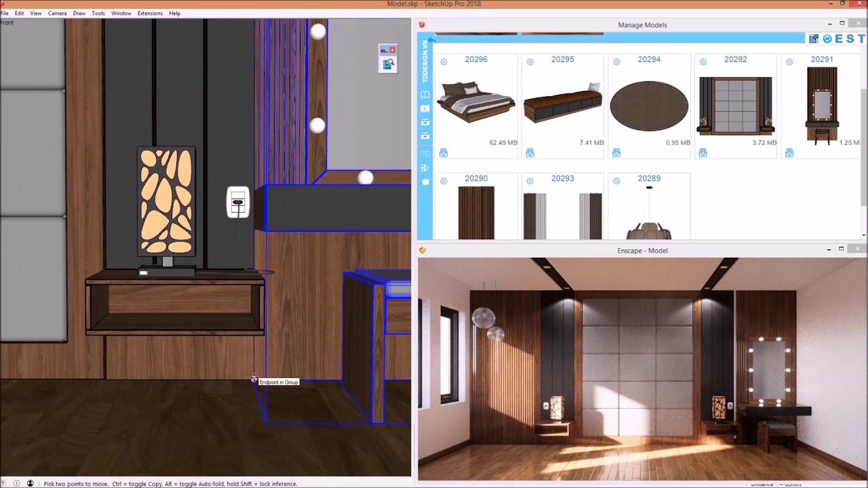Click the info icon in status bar
868x488 pixels.
16,483
